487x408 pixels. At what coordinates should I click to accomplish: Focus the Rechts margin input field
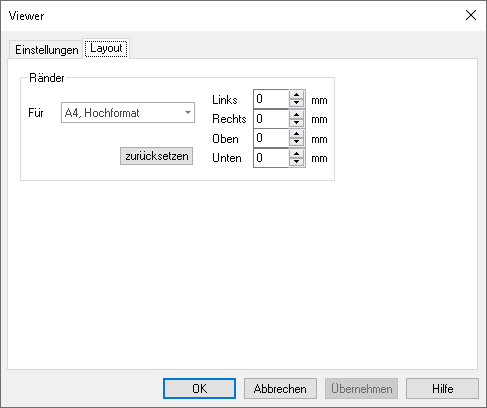pos(271,119)
